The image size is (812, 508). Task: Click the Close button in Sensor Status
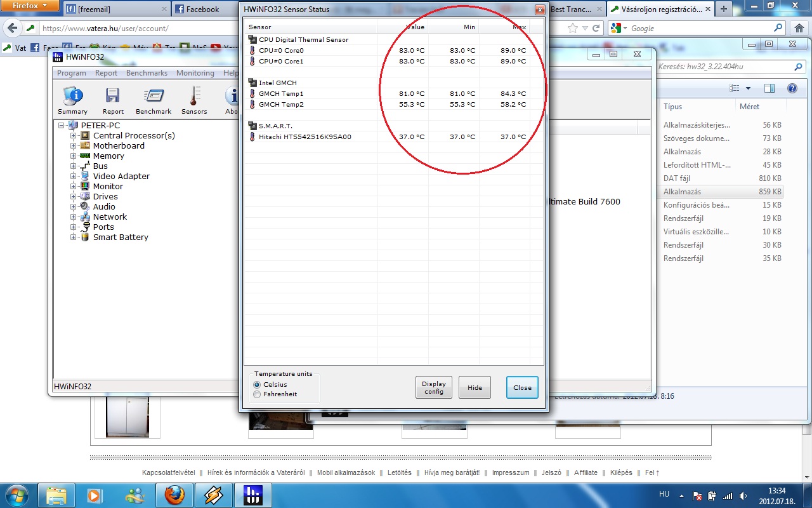523,387
